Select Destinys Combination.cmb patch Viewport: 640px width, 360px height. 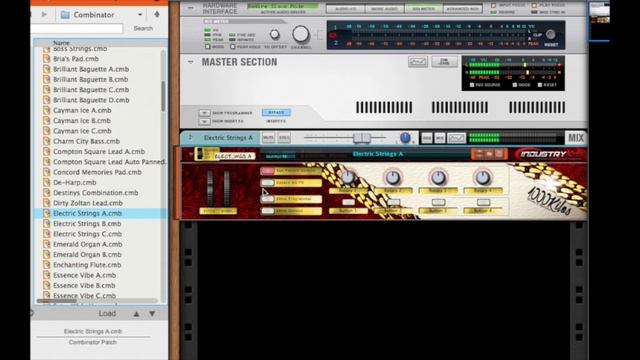96,193
